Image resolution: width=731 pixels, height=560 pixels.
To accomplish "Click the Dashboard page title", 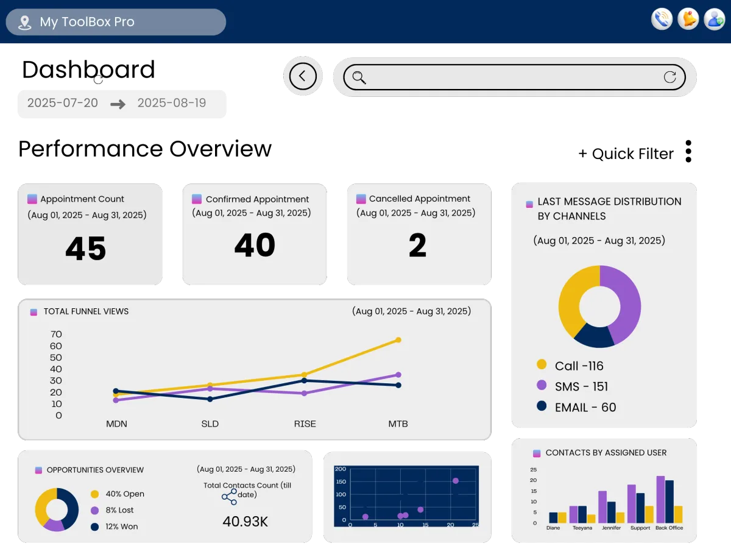I will point(88,69).
